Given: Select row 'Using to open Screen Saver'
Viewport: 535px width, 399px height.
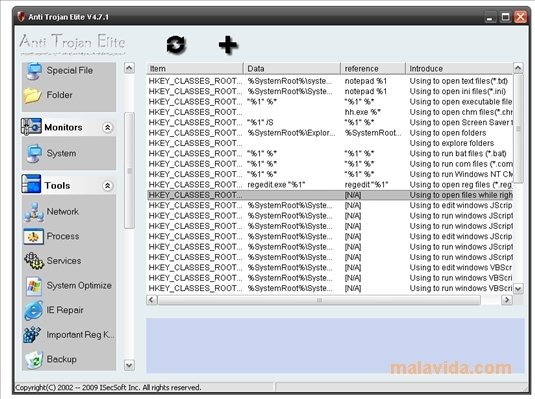Looking at the screenshot, I should [x=330, y=122].
